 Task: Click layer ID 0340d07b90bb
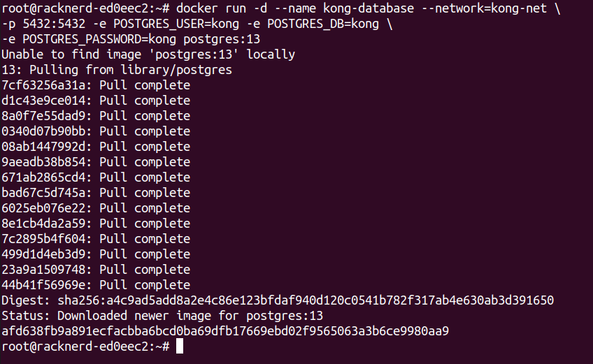tap(47, 131)
